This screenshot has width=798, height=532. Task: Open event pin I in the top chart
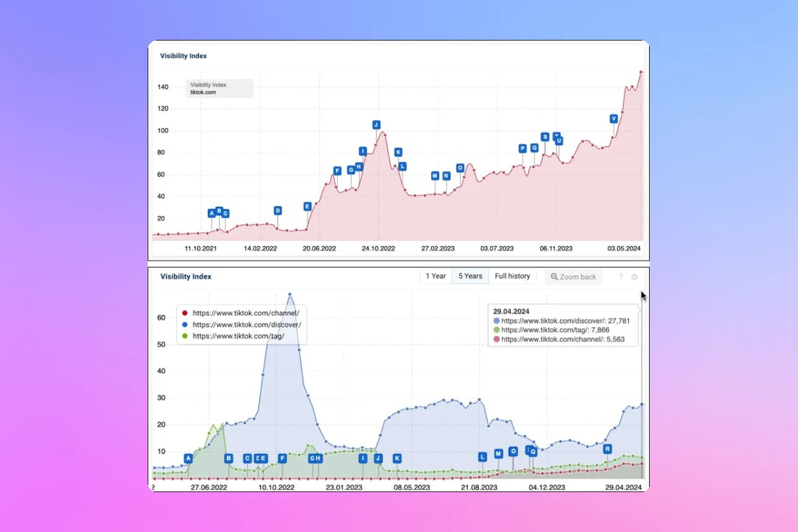(363, 151)
